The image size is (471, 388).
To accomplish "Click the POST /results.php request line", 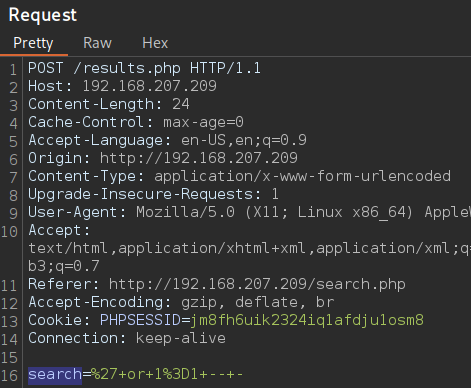I will tap(144, 68).
